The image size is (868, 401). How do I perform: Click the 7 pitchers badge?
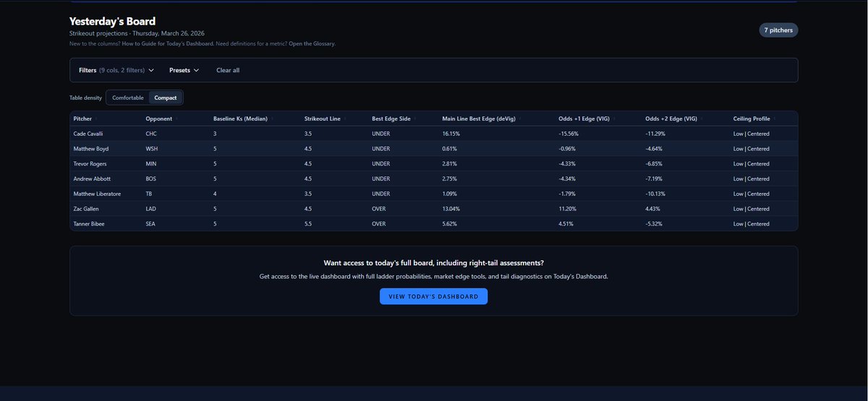pos(778,30)
